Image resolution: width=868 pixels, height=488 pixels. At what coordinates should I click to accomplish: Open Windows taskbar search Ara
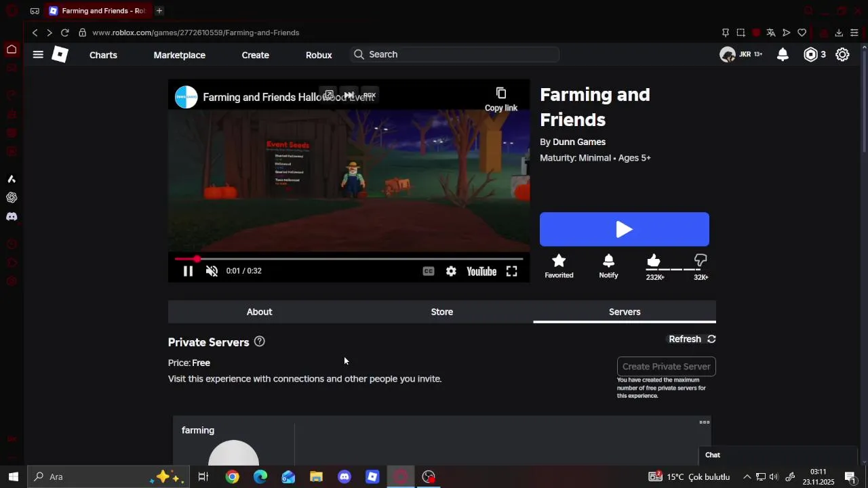(108, 476)
